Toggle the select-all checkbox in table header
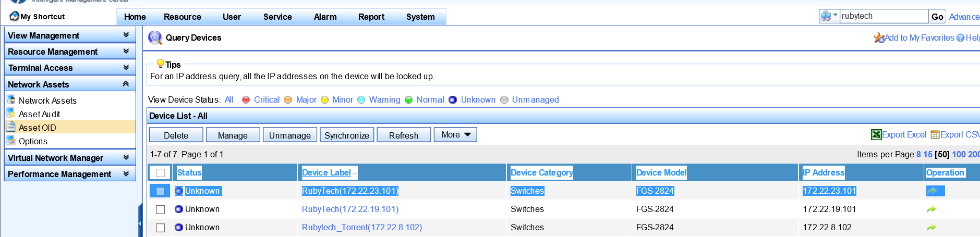Viewport: 980px width, 237px height. pyautogui.click(x=161, y=172)
